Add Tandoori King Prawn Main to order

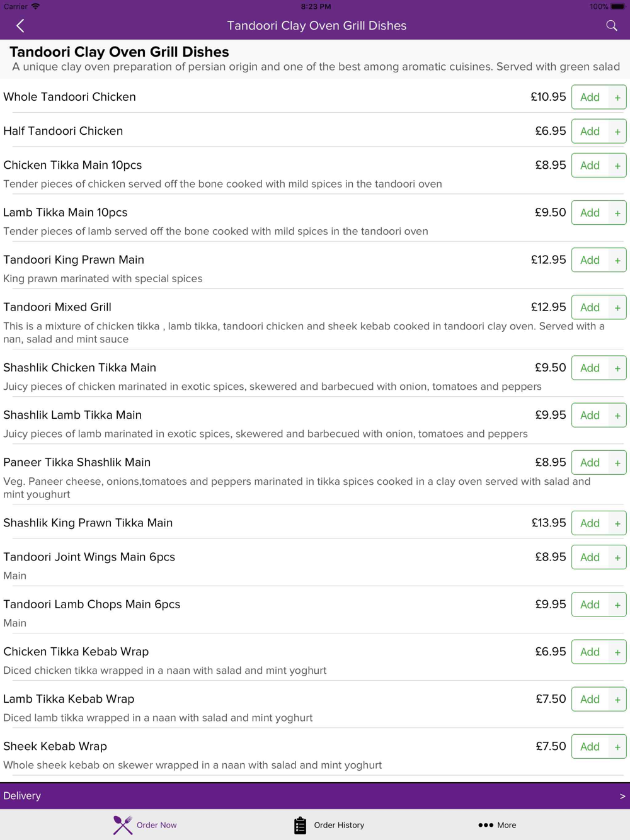click(x=590, y=260)
